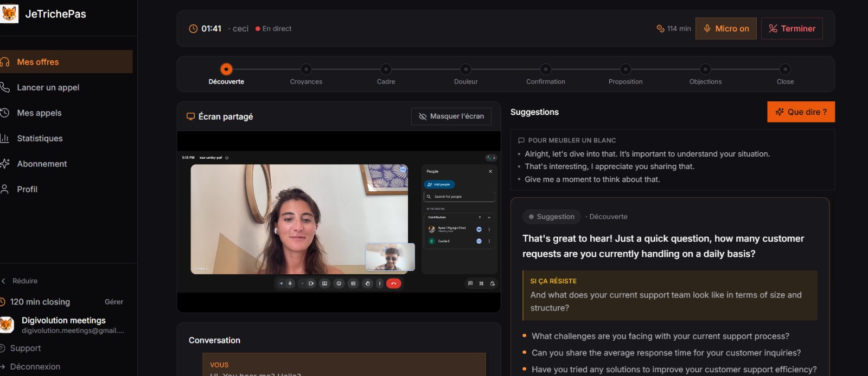Click the 114 min remaining indicator
The height and width of the screenshot is (376, 868).
click(x=674, y=29)
